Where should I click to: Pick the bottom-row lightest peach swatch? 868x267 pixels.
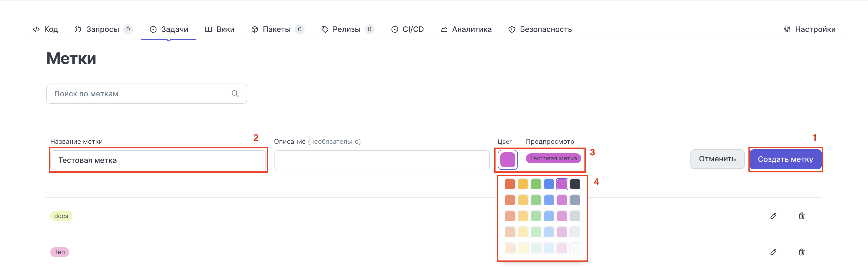510,248
